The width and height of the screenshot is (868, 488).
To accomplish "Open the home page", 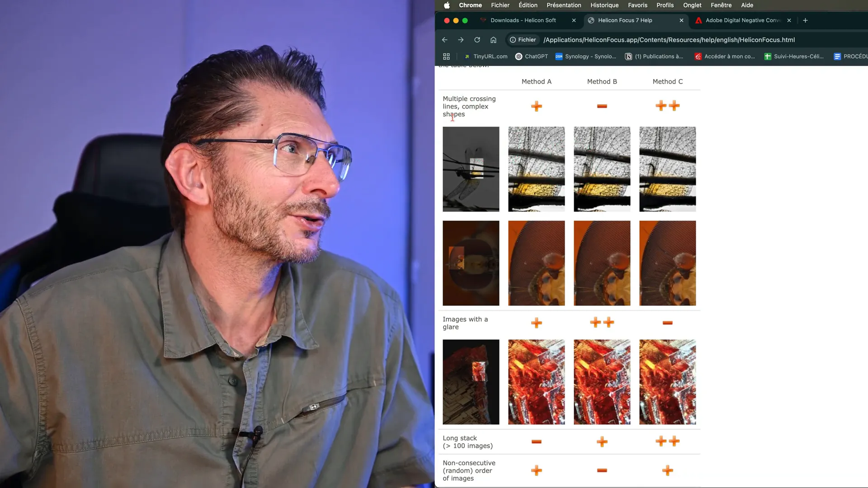I will click(x=493, y=40).
